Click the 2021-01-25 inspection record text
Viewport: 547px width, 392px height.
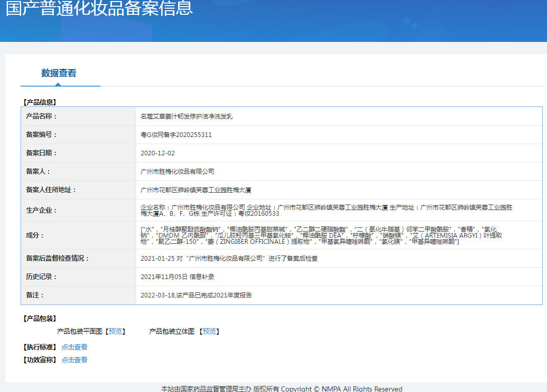pos(229,259)
